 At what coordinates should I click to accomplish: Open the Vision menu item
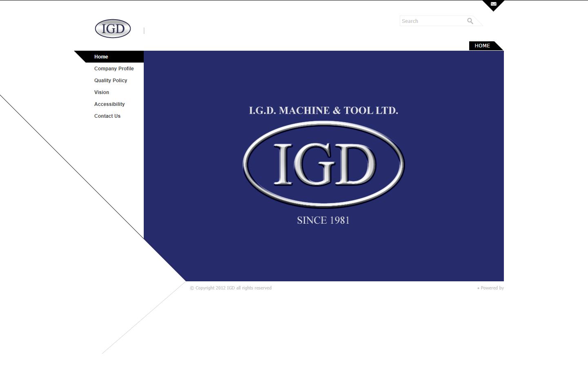[102, 92]
